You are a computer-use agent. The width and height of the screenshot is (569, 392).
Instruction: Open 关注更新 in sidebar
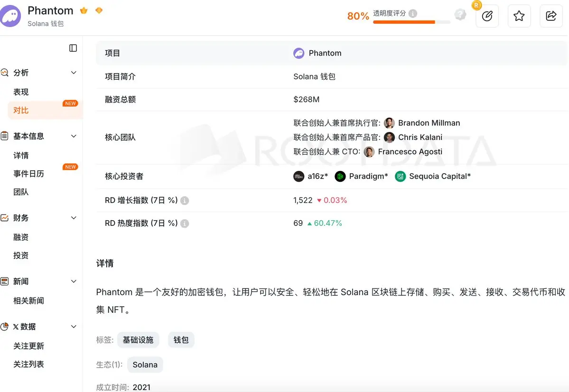(28, 346)
